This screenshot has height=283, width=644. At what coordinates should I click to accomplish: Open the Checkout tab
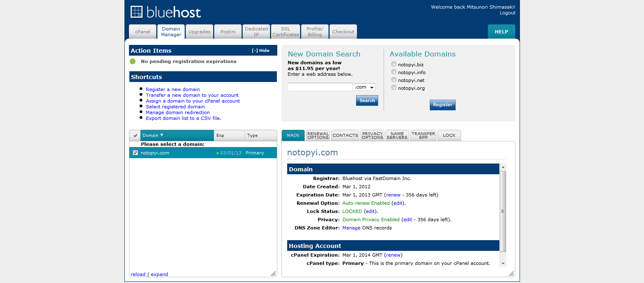coord(343,32)
